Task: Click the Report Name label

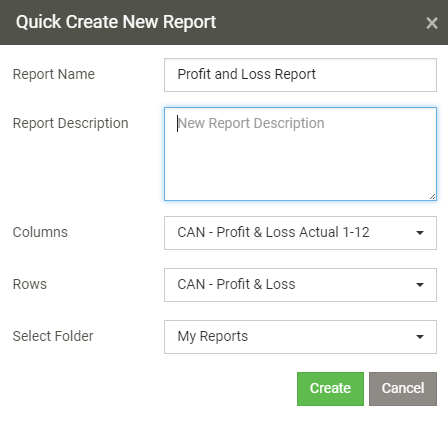Action: 54,74
